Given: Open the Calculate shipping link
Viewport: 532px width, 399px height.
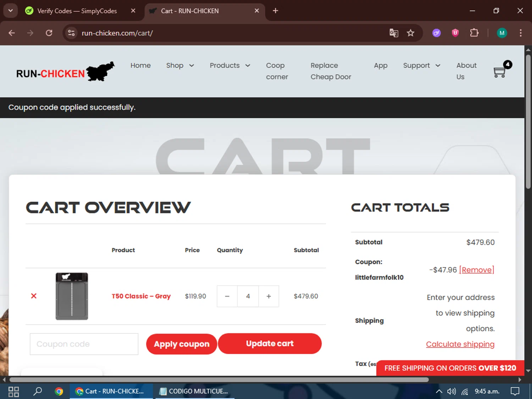Looking at the screenshot, I should 460,344.
